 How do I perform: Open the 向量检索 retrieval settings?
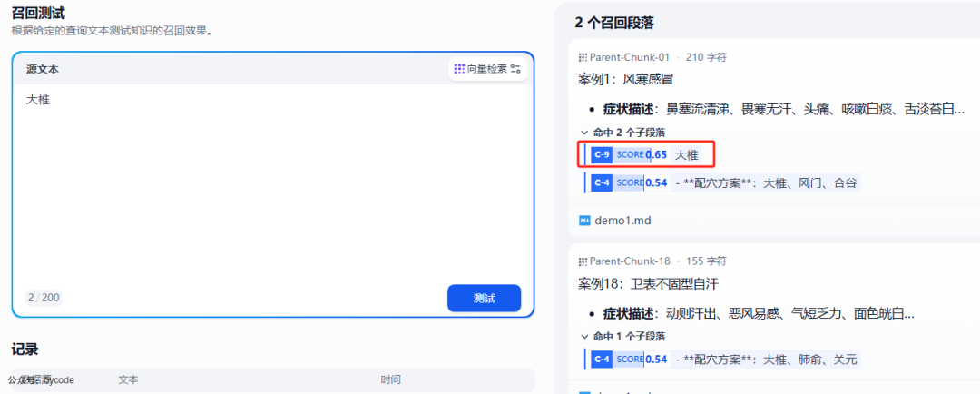click(x=488, y=69)
